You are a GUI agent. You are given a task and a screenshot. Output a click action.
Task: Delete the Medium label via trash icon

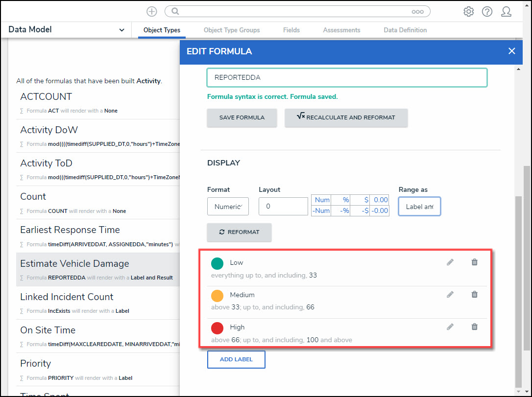click(x=474, y=295)
